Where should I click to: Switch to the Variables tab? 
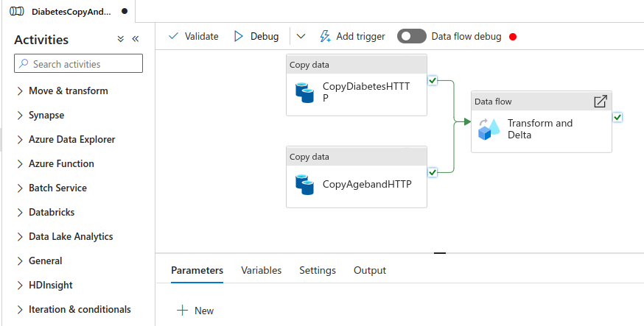tap(262, 271)
